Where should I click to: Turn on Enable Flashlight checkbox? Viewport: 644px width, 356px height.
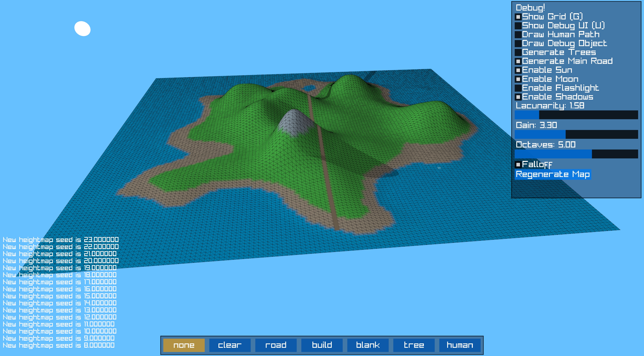tap(518, 88)
